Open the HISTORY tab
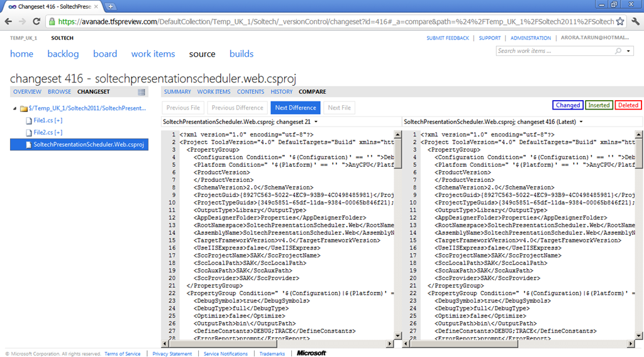Viewport: 644px width, 357px height. pos(281,92)
